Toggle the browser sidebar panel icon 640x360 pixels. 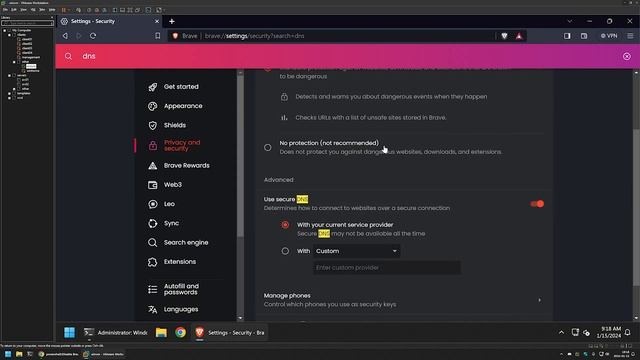567,36
